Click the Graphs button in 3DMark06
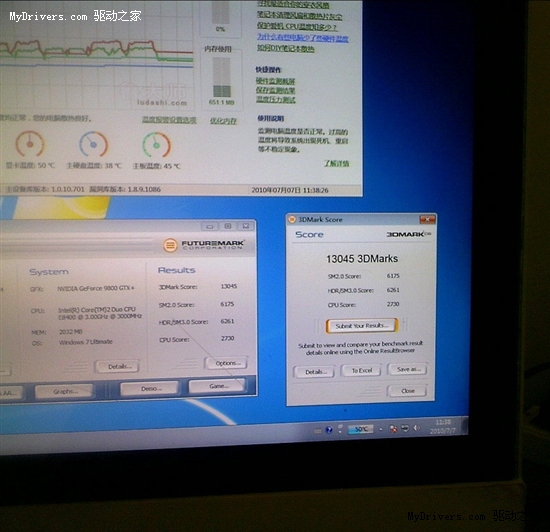 pos(65,391)
